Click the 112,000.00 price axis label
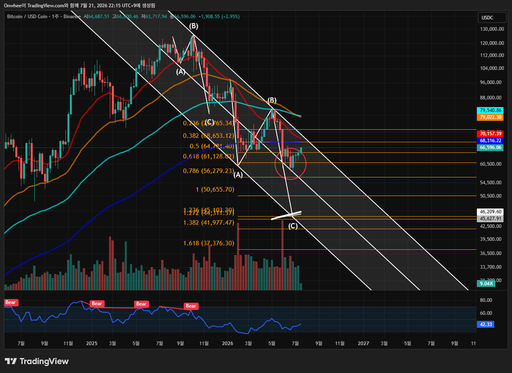The image size is (512, 373). (492, 55)
